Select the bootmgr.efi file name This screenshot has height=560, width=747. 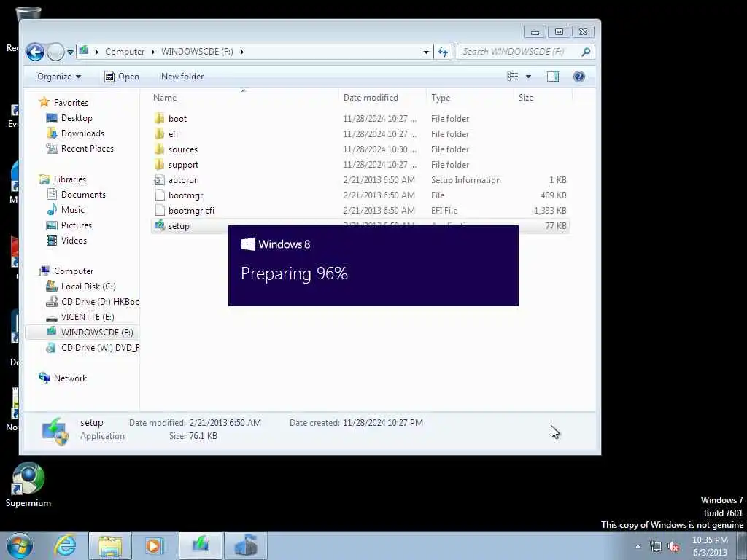tap(192, 211)
